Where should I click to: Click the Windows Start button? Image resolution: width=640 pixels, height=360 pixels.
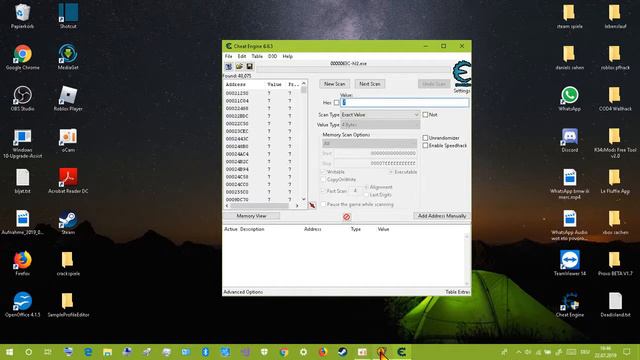click(9, 352)
